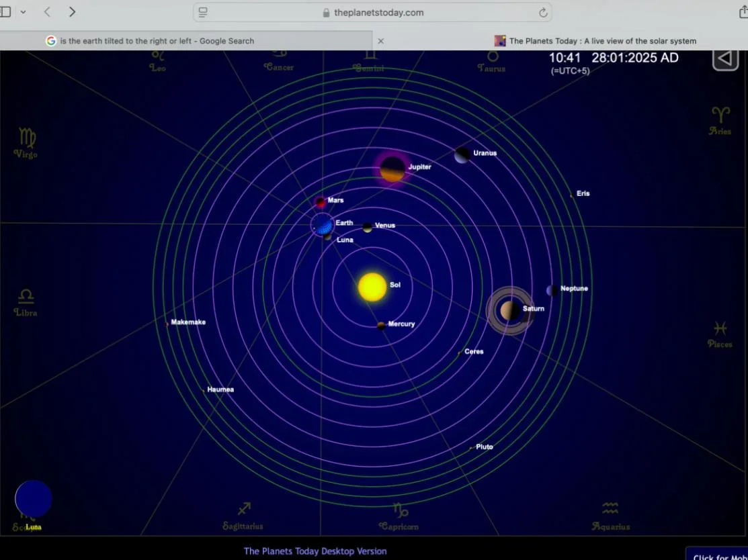Expand the panel with left arrow button
The height and width of the screenshot is (560, 748).
click(725, 58)
